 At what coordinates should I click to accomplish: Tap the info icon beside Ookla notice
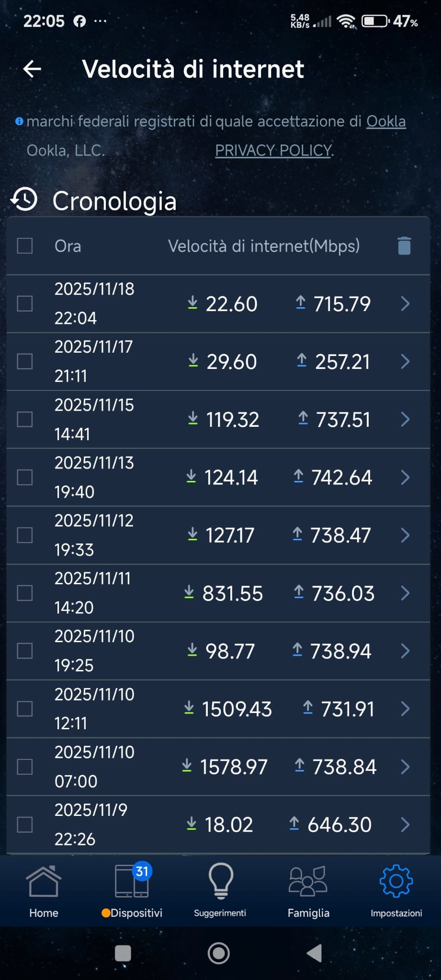pyautogui.click(x=19, y=122)
